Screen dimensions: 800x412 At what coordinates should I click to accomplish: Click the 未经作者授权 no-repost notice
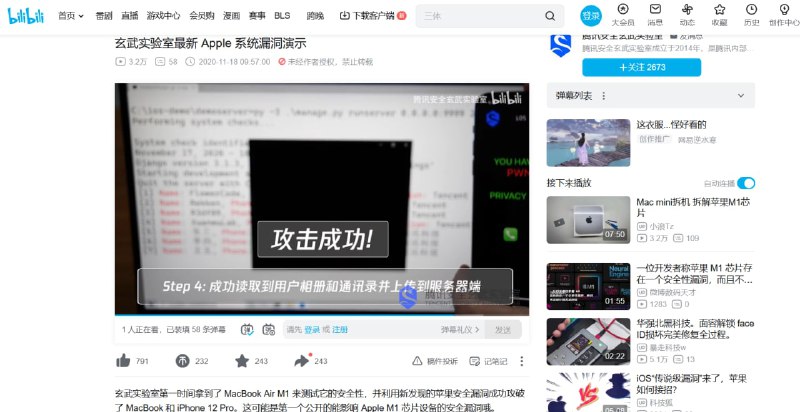click(326, 62)
